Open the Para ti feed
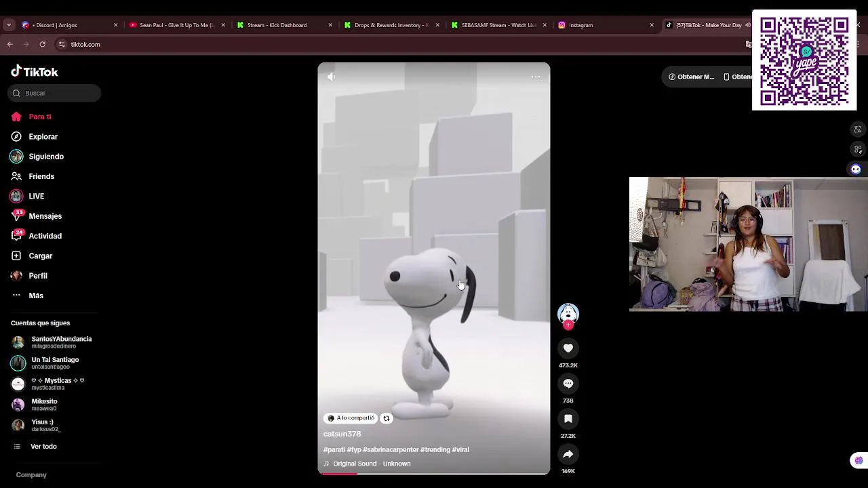868x488 pixels. 39,117
